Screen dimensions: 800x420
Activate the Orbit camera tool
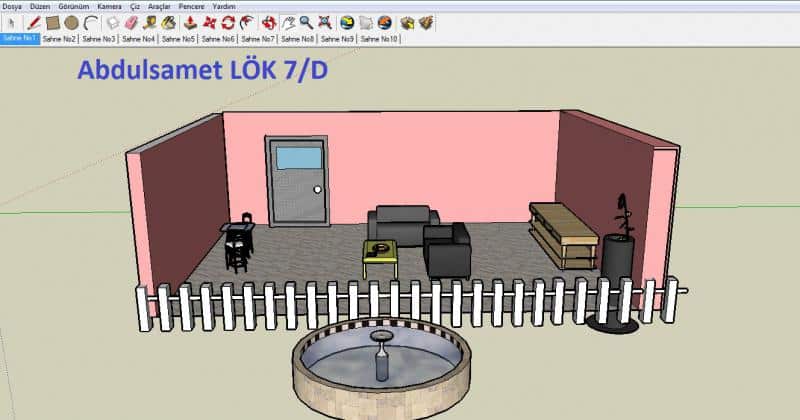(268, 21)
